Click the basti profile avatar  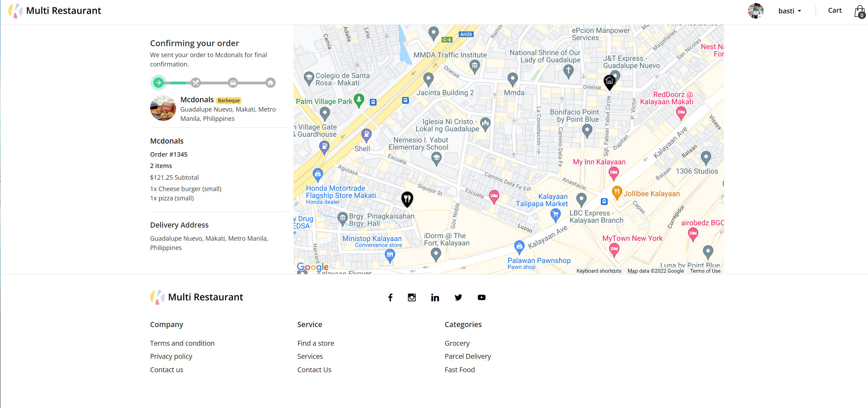(x=755, y=11)
